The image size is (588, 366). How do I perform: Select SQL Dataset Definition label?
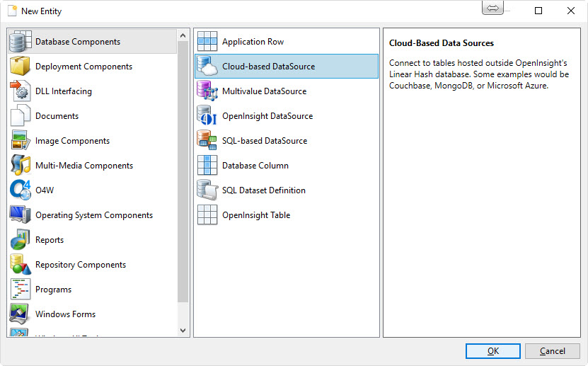[x=264, y=190]
